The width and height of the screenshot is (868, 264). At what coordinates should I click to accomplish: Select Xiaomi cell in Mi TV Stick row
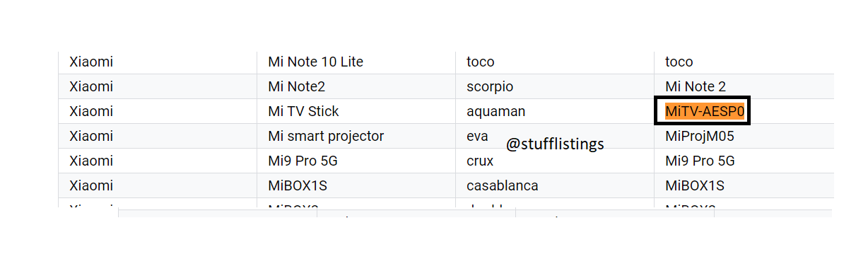coord(158,111)
